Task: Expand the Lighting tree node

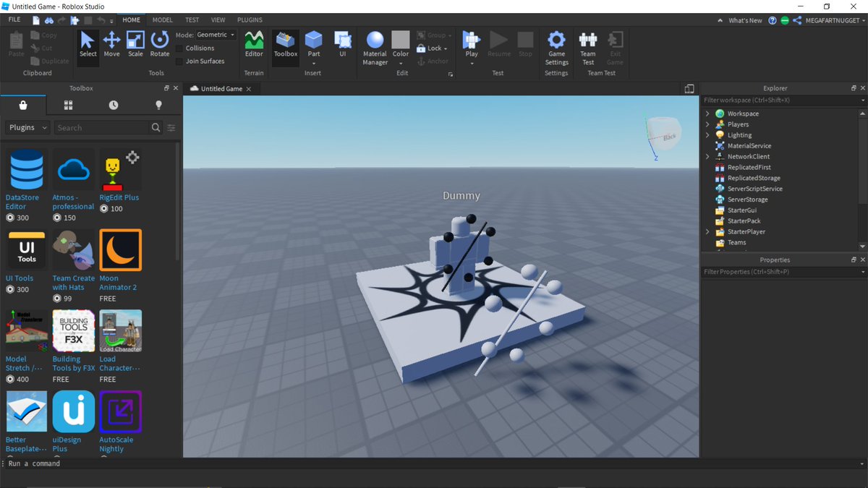Action: pyautogui.click(x=707, y=135)
